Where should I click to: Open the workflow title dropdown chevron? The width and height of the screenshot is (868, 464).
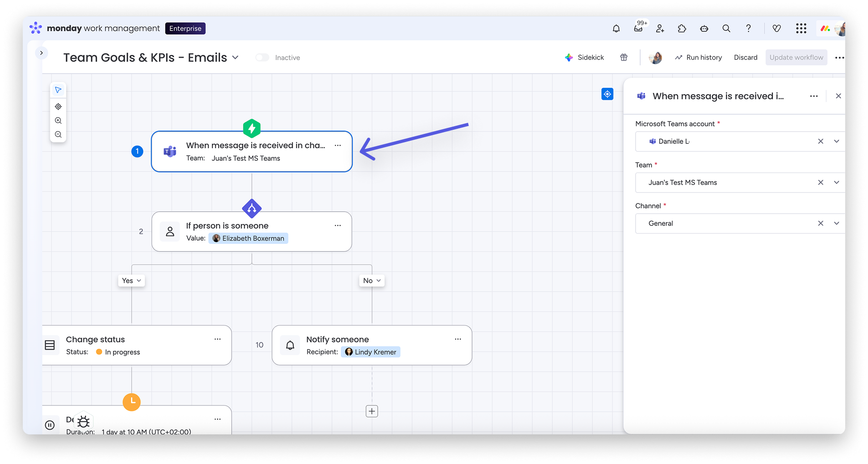coord(236,57)
